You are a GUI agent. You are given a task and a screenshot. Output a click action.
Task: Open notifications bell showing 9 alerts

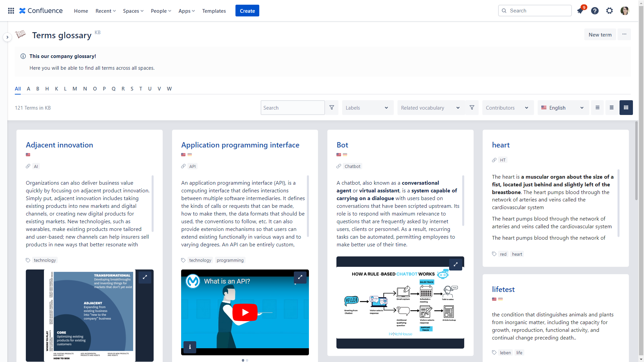(x=581, y=11)
